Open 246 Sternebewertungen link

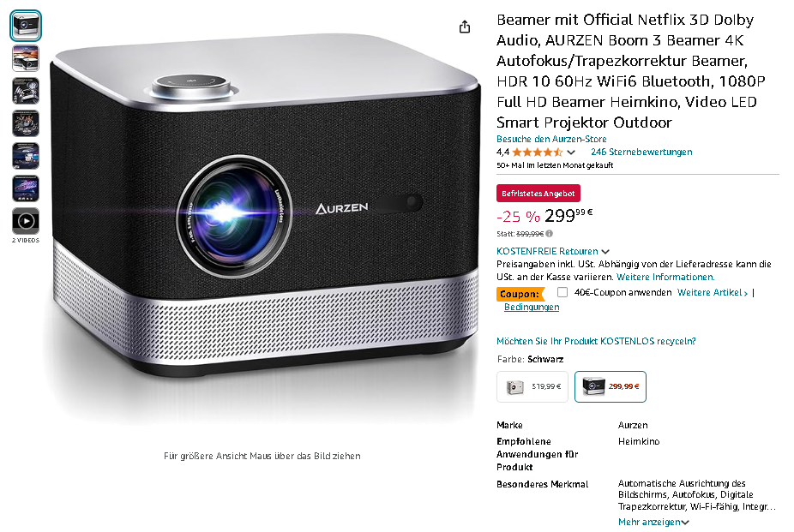641,152
